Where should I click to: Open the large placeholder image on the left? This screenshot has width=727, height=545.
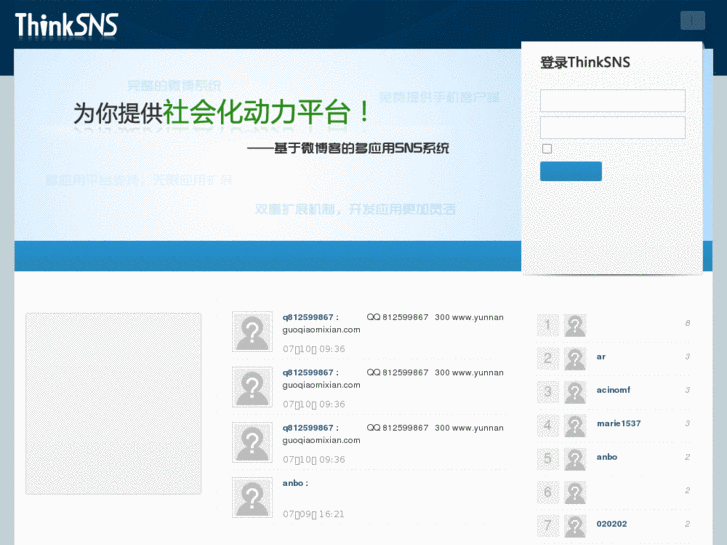point(114,404)
